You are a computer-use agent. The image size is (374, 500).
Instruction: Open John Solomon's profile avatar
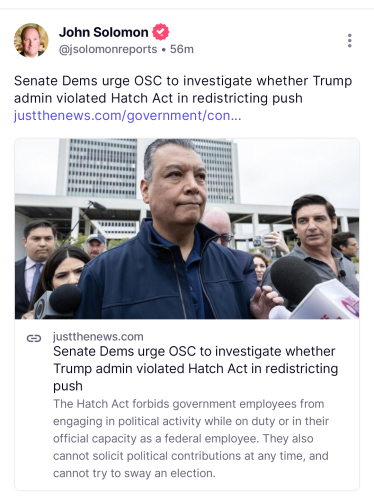pos(31,40)
